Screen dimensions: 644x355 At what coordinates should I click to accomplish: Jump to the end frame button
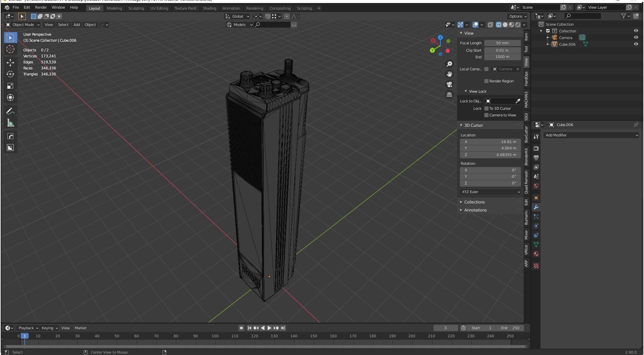click(283, 328)
